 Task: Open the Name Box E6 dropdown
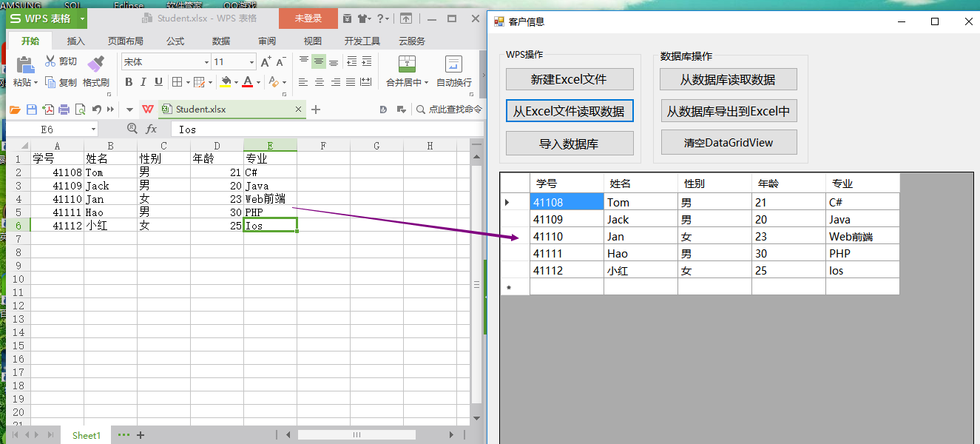pyautogui.click(x=93, y=129)
